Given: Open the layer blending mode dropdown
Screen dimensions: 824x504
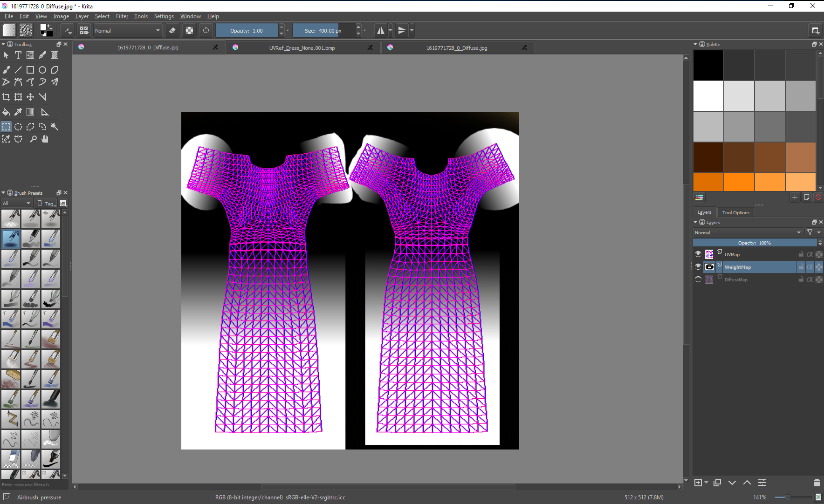Looking at the screenshot, I should coord(748,232).
